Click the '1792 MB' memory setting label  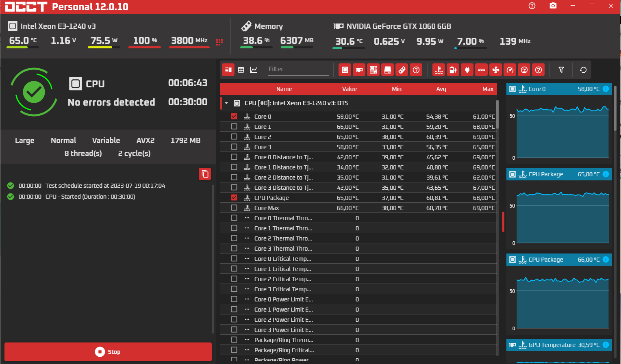coord(186,141)
